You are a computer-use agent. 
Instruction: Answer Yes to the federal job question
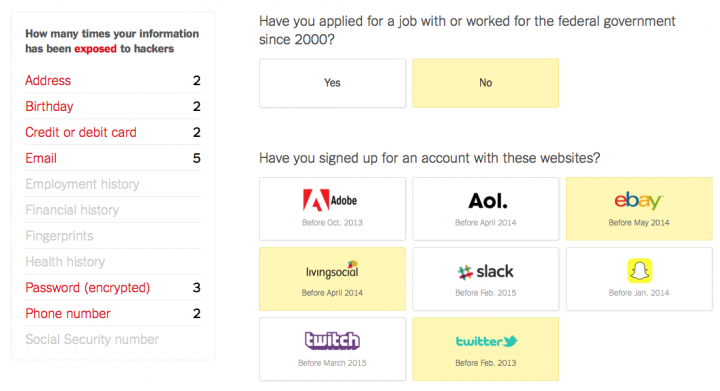coord(332,83)
